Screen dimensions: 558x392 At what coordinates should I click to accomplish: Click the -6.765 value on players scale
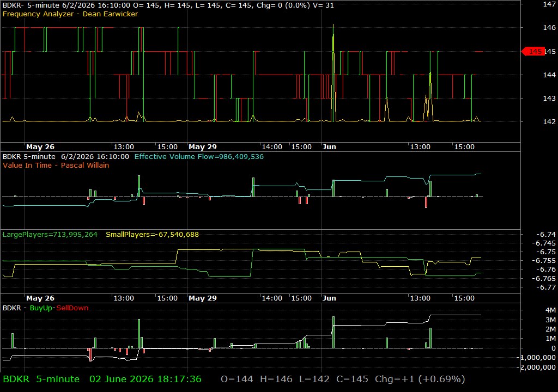(x=544, y=279)
